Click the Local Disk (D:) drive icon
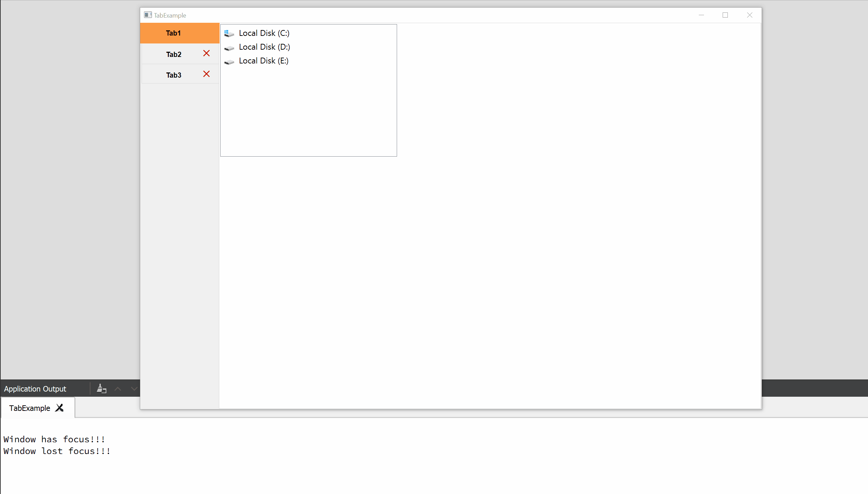868x494 pixels. 229,48
